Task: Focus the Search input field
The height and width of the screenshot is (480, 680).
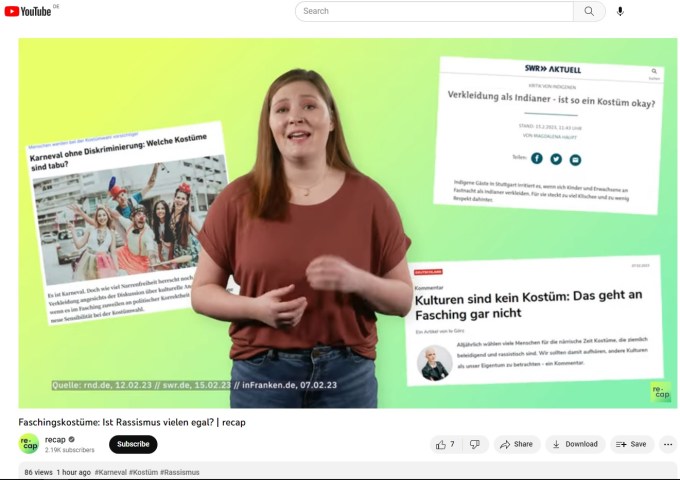Action: (435, 11)
